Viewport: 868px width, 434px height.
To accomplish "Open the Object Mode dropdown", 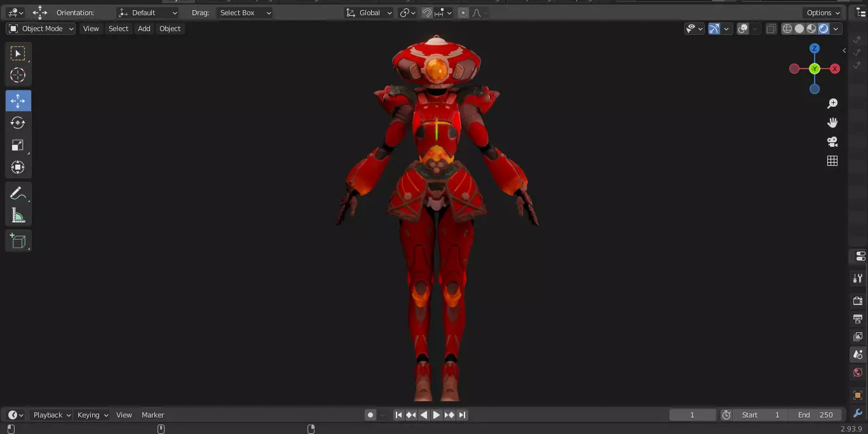I will pos(41,29).
